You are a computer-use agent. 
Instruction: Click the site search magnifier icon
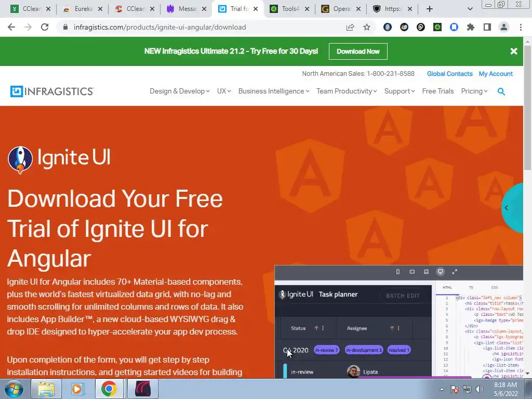(x=501, y=91)
